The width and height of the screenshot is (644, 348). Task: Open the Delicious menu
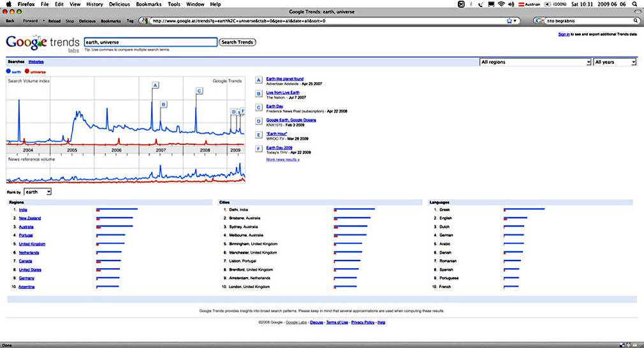pyautogui.click(x=119, y=4)
